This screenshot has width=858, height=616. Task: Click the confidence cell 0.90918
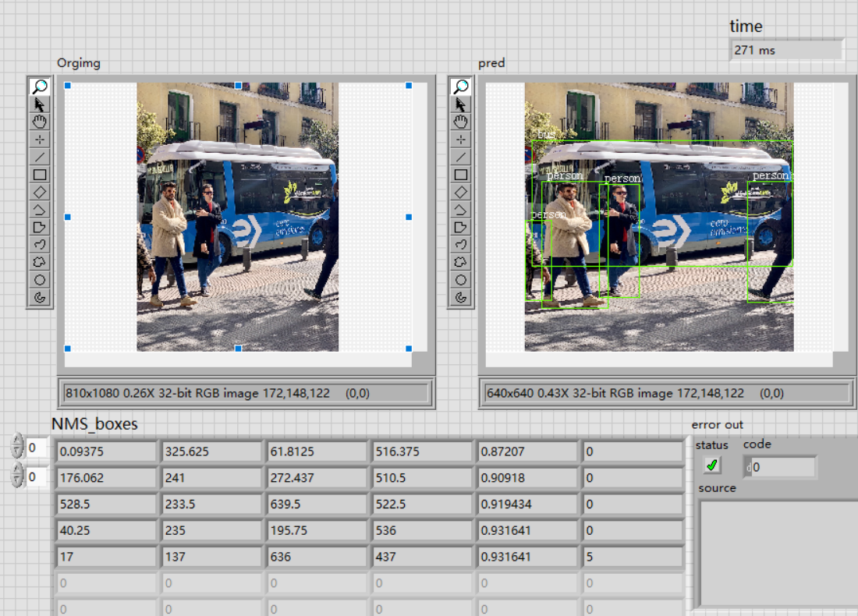point(527,478)
